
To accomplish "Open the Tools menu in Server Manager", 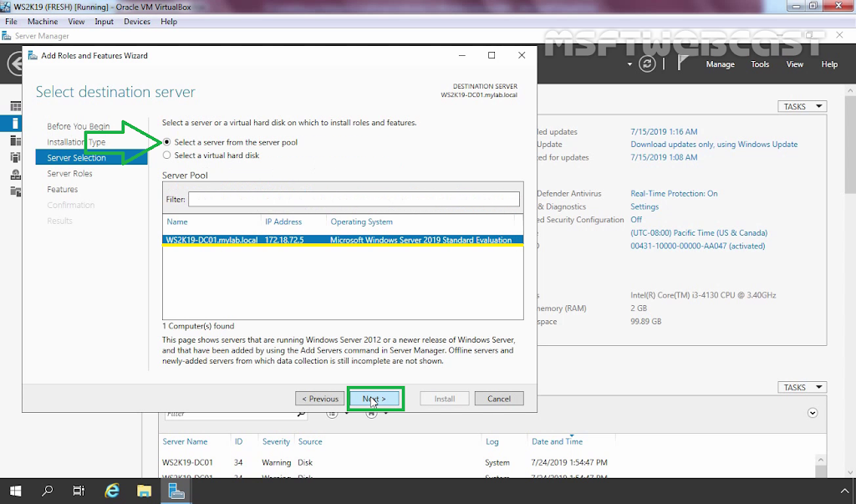I will click(760, 64).
